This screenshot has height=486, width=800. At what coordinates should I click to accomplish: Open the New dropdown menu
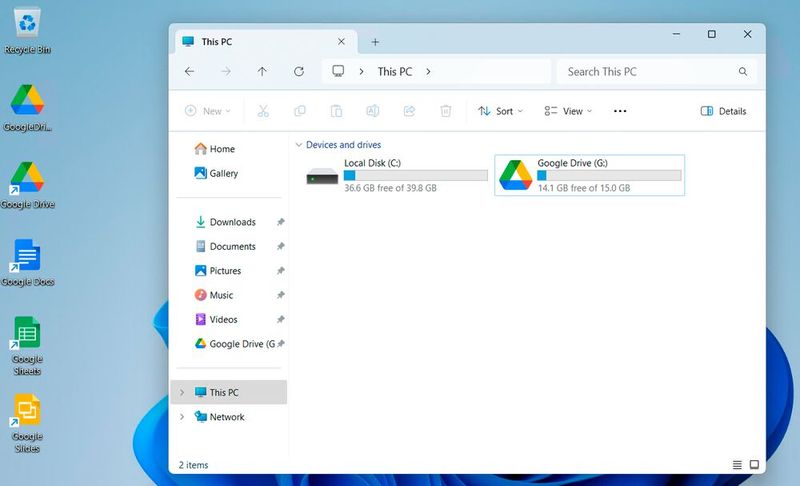pyautogui.click(x=208, y=111)
